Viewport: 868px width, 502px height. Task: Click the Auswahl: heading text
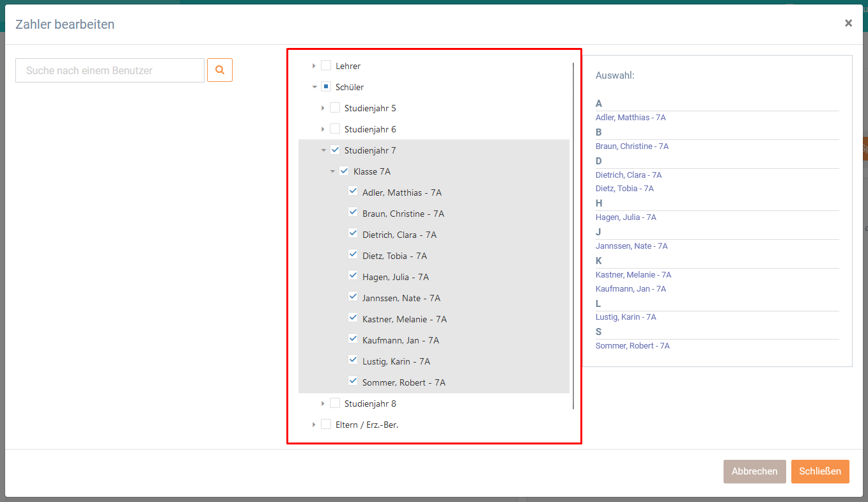click(x=615, y=75)
